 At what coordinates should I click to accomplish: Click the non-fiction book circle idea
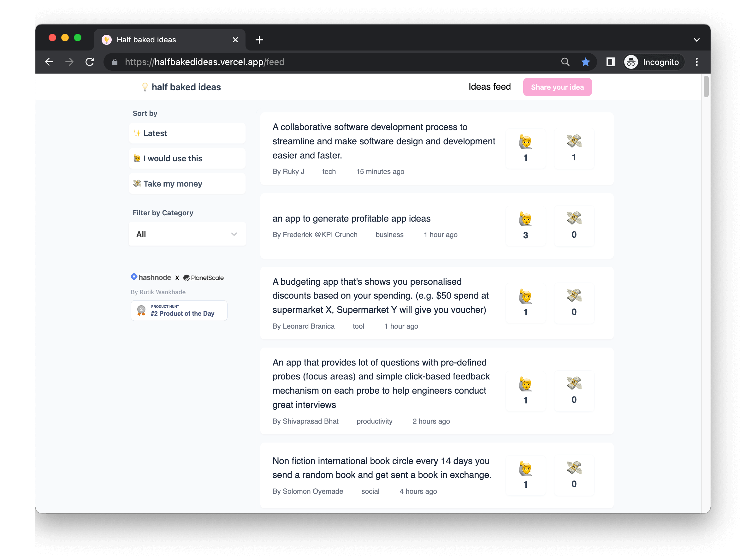tap(382, 467)
